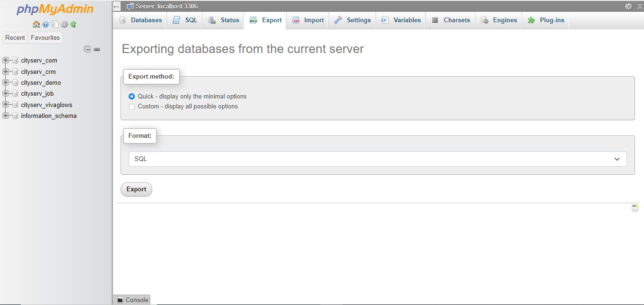The width and height of the screenshot is (644, 305).
Task: Collapse all databases using the minus icon
Action: click(x=87, y=49)
